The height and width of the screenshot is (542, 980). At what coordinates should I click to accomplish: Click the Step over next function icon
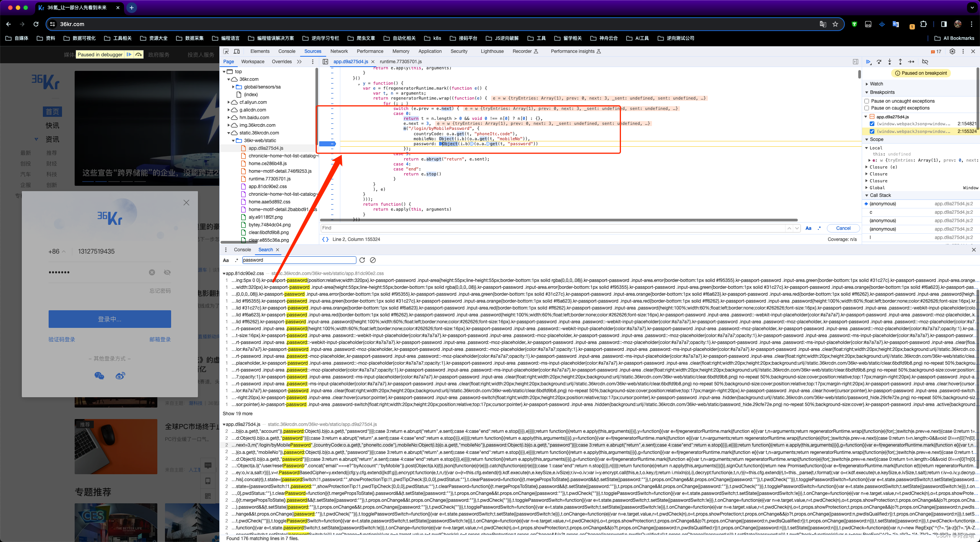[879, 62]
